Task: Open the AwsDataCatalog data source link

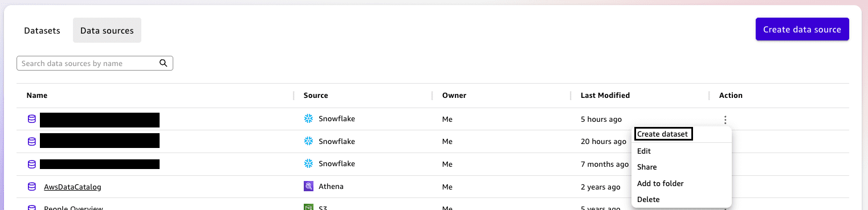Action: [x=72, y=187]
